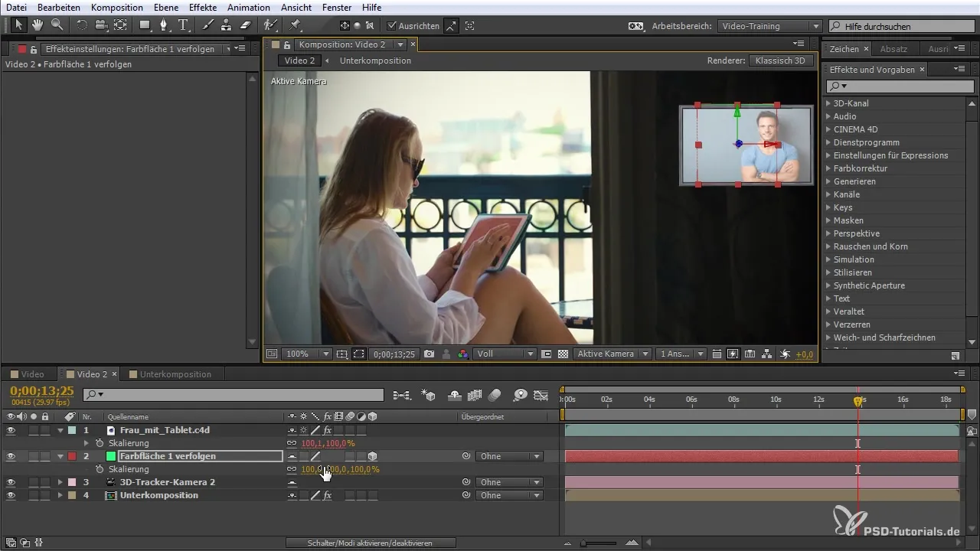Hide the Frau_mit_Tablet.c4d layer

pyautogui.click(x=11, y=430)
